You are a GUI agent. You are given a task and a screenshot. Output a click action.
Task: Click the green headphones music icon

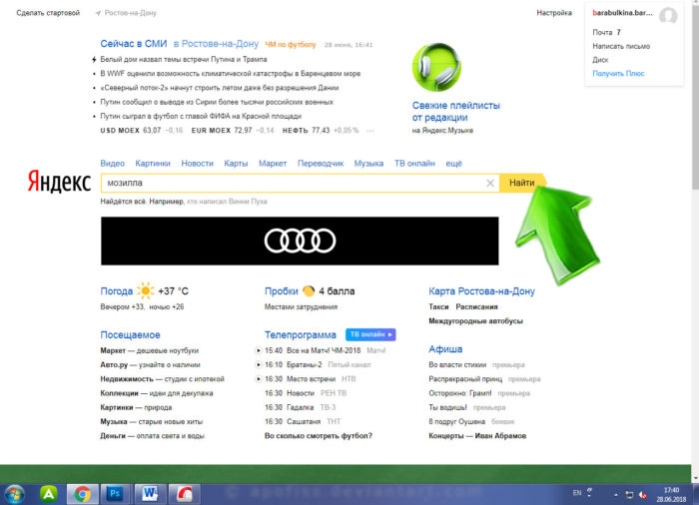coord(436,67)
